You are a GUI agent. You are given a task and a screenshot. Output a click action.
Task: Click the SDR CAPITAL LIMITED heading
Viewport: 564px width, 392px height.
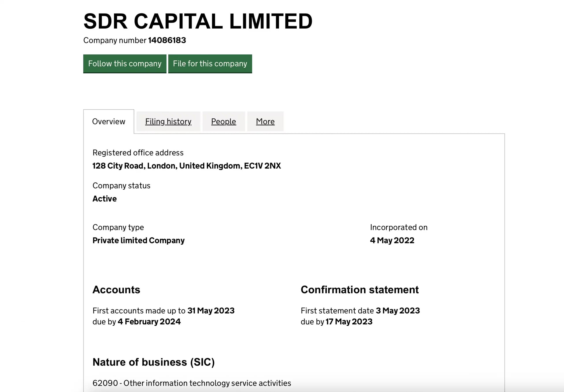point(198,21)
